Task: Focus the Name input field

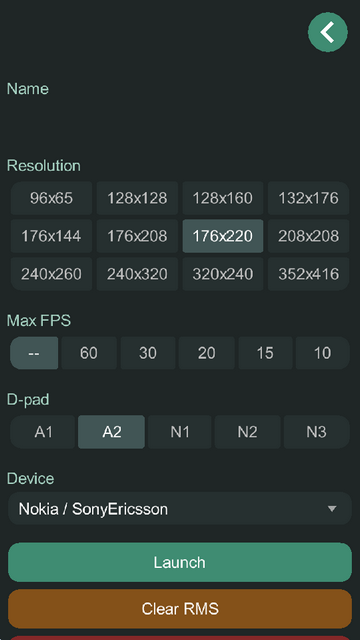Action: pos(180,122)
